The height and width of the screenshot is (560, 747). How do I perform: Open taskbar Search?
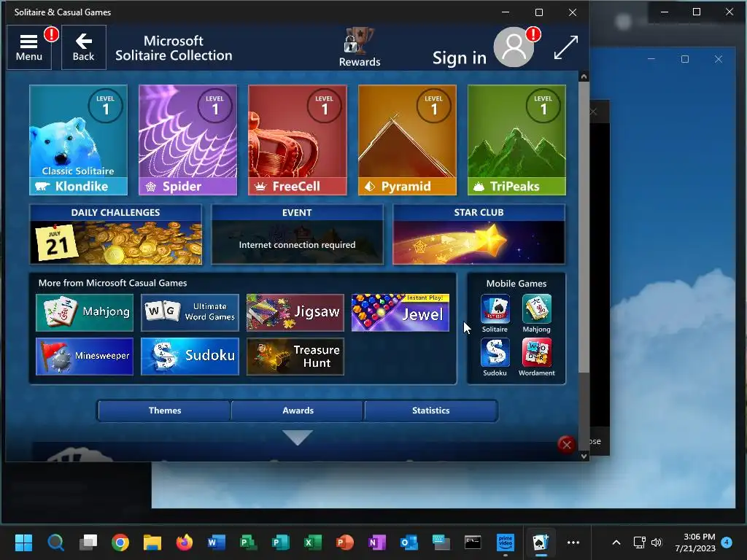pyautogui.click(x=55, y=542)
